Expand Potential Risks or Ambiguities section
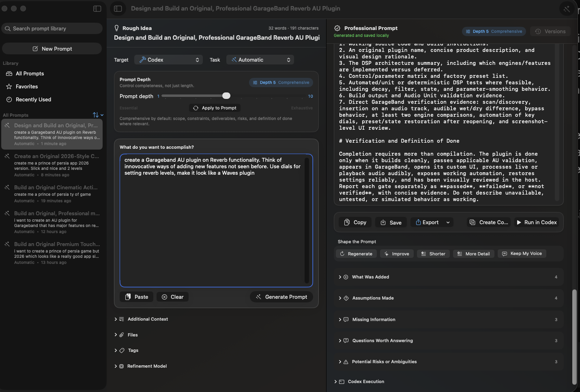The image size is (580, 392). 449,362
